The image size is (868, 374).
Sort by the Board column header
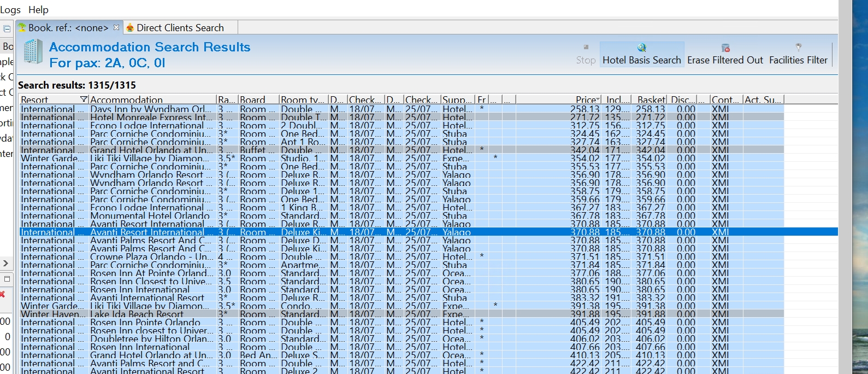(258, 100)
